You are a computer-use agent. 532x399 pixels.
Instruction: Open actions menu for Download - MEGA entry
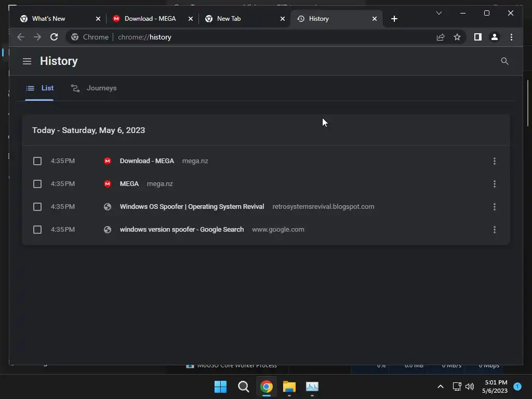(495, 161)
